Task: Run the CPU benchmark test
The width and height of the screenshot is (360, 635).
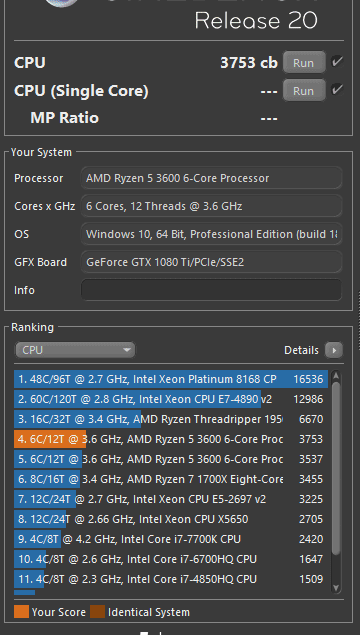Action: coord(304,62)
